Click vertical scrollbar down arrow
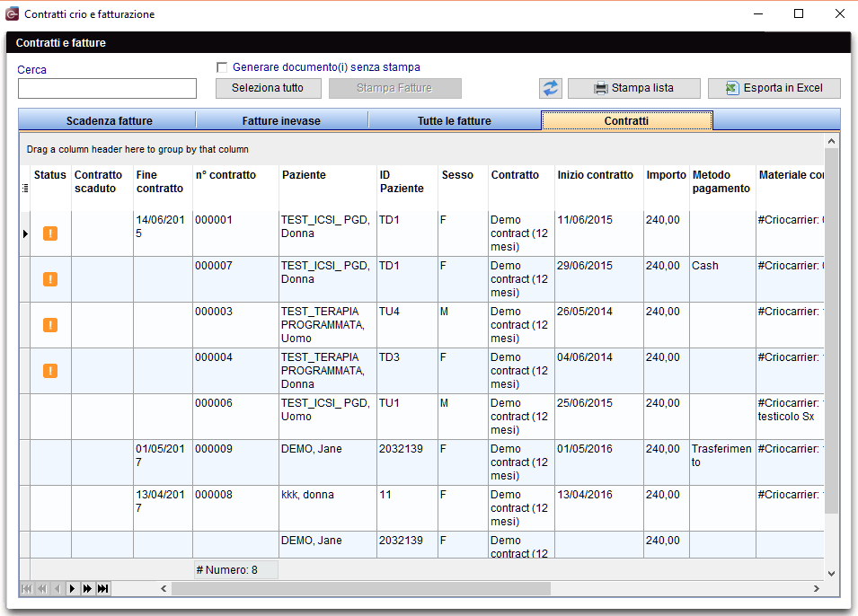The width and height of the screenshot is (858, 616). pos(831,574)
